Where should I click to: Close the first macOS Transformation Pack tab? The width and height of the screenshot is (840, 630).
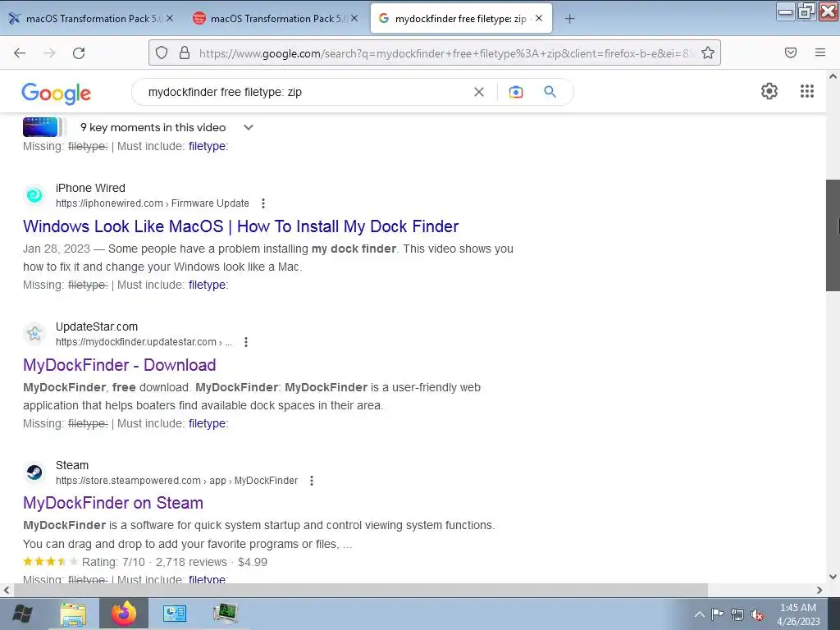coord(170,18)
